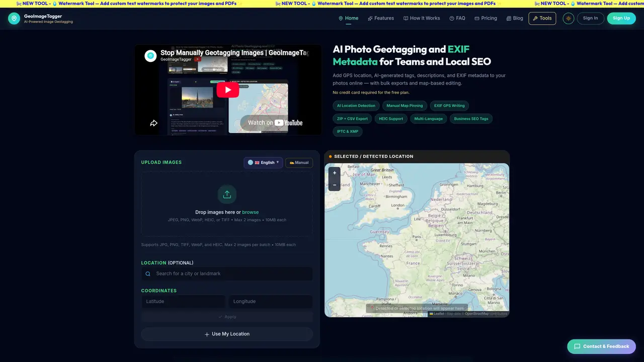The width and height of the screenshot is (644, 362).
Task: Click the browse link in the upload area
Action: click(251, 212)
